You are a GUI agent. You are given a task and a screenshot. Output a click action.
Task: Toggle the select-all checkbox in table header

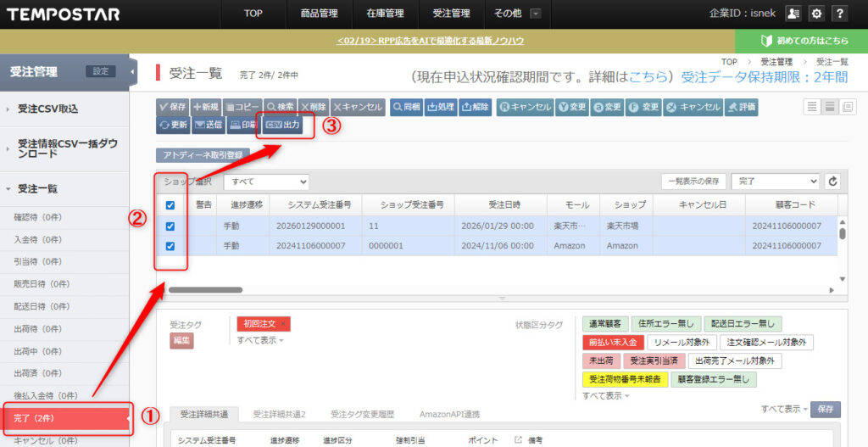tap(170, 205)
